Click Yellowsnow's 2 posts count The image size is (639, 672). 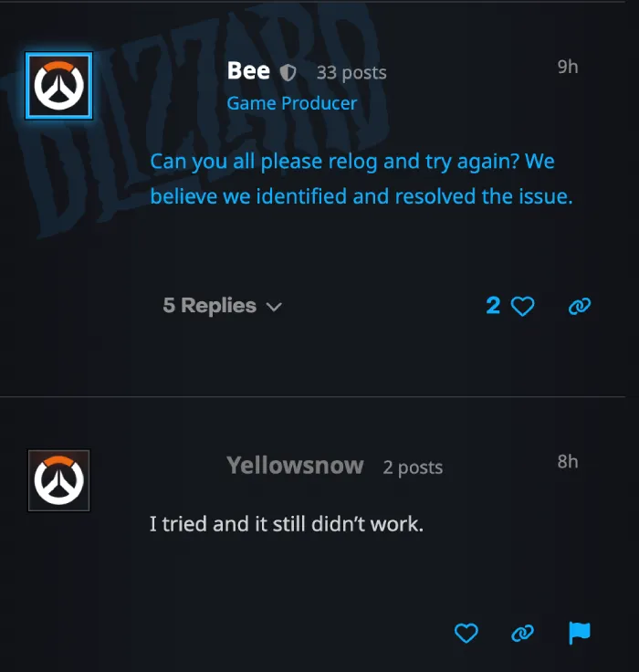coord(413,467)
